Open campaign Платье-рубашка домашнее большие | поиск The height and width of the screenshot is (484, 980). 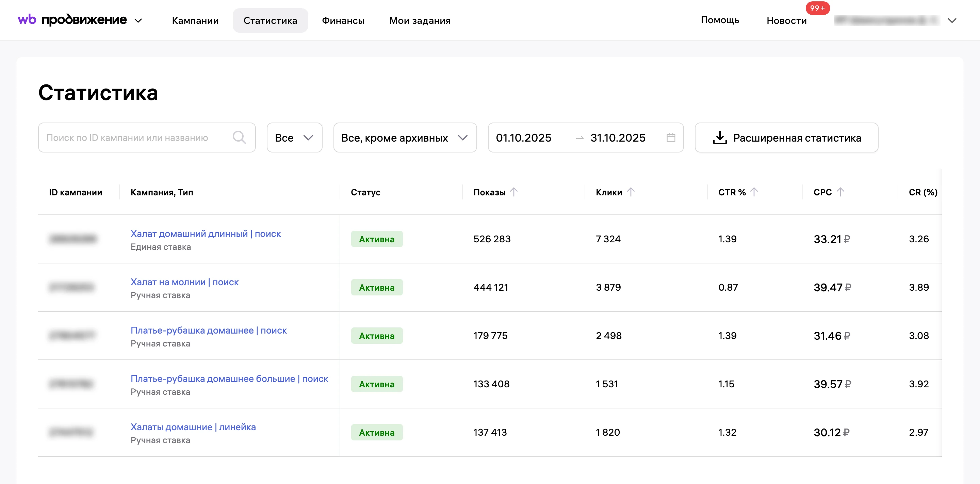[229, 378]
